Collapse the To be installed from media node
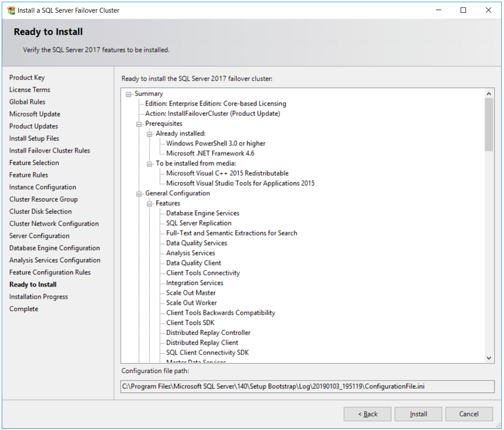504x430 pixels. click(149, 164)
